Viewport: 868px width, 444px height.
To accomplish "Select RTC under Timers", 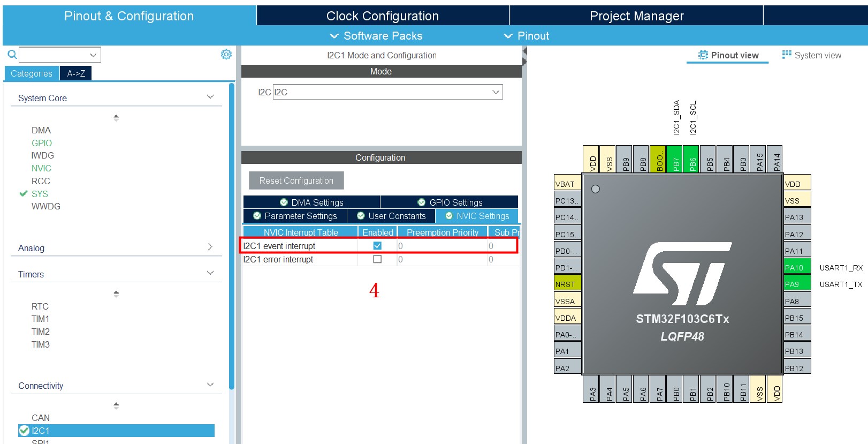I will (40, 306).
